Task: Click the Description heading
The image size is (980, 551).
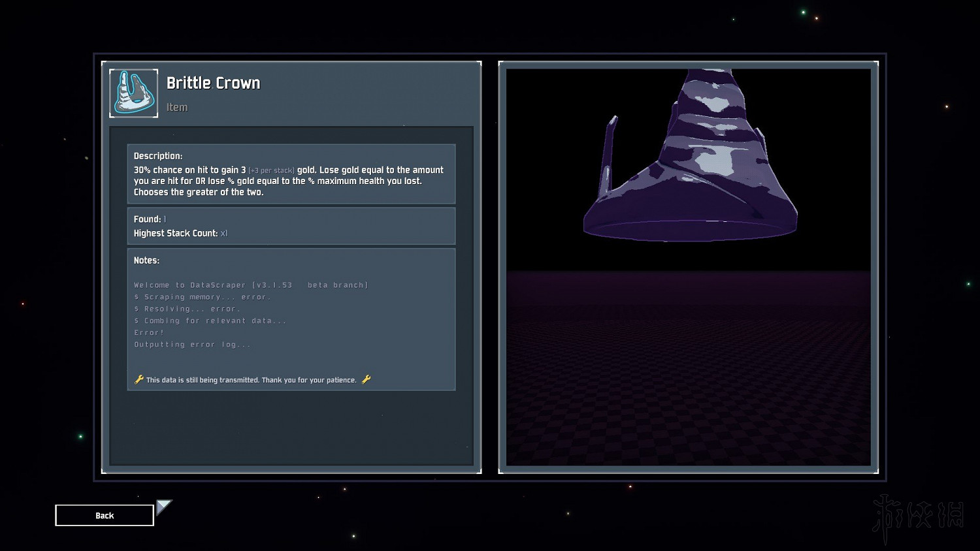Action: click(x=158, y=156)
